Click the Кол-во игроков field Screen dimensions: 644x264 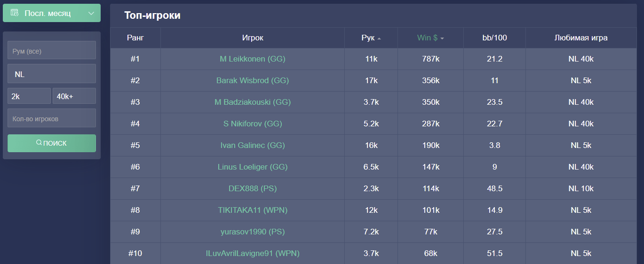pyautogui.click(x=52, y=118)
